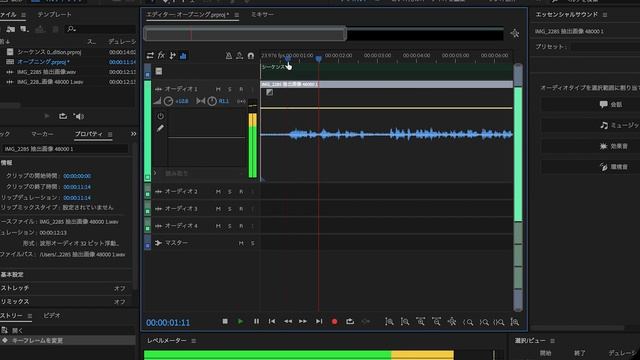Expand the 読み取り automation row on オーディオ 1
The width and height of the screenshot is (640, 360).
[x=155, y=173]
